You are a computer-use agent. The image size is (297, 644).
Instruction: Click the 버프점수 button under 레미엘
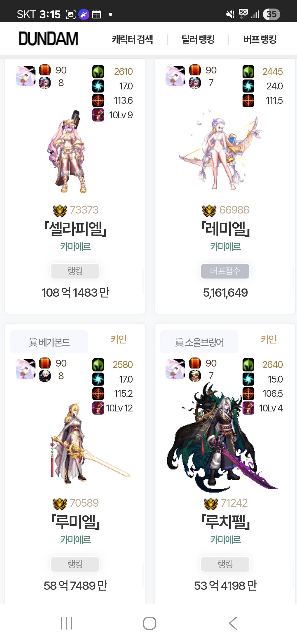tap(225, 271)
